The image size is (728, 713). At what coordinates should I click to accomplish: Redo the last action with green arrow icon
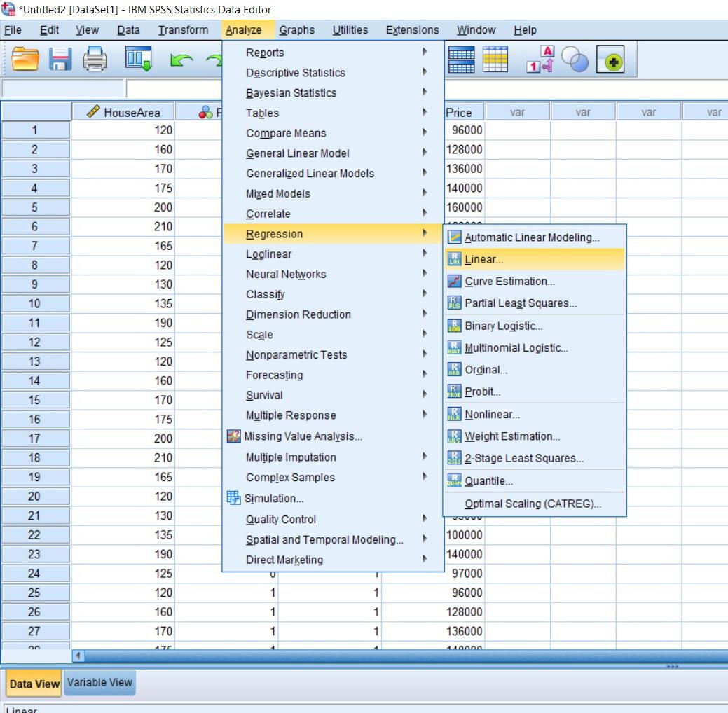click(x=219, y=59)
